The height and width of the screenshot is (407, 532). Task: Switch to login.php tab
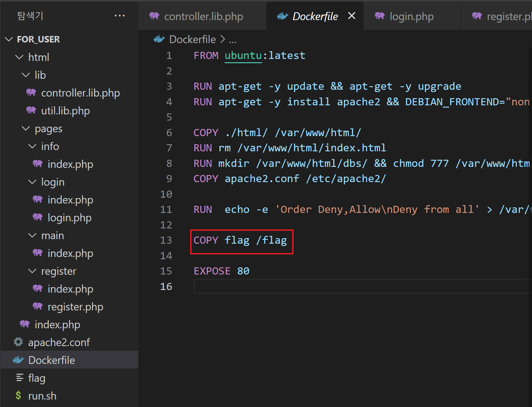pos(411,16)
